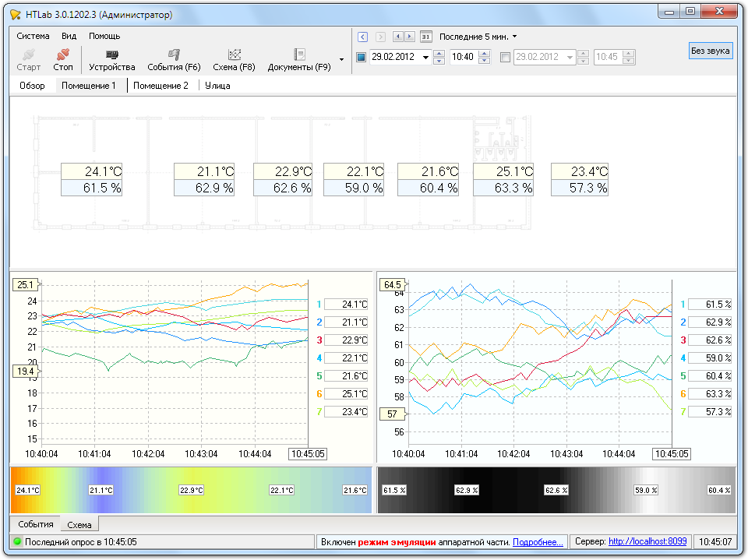The image size is (748, 560).
Task: Click the 22.9°C label on temperature gradient
Action: [192, 491]
